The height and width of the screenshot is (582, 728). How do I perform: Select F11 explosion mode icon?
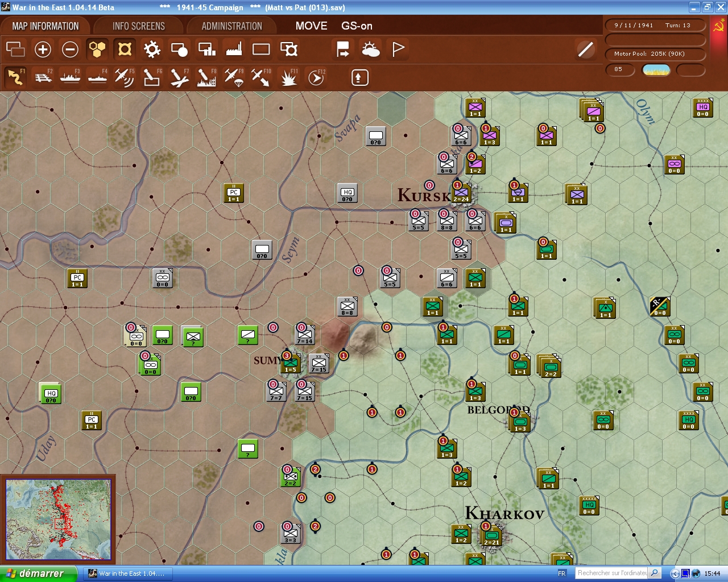point(289,77)
